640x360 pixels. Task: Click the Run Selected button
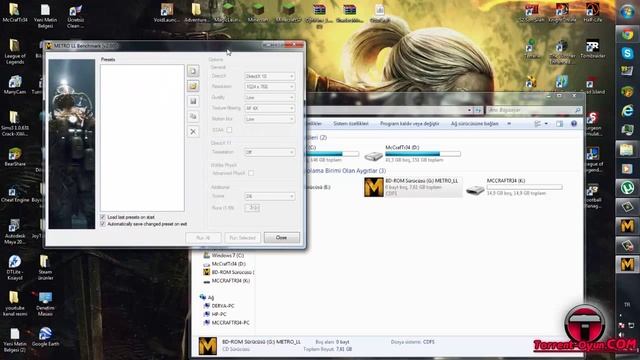coord(242,238)
